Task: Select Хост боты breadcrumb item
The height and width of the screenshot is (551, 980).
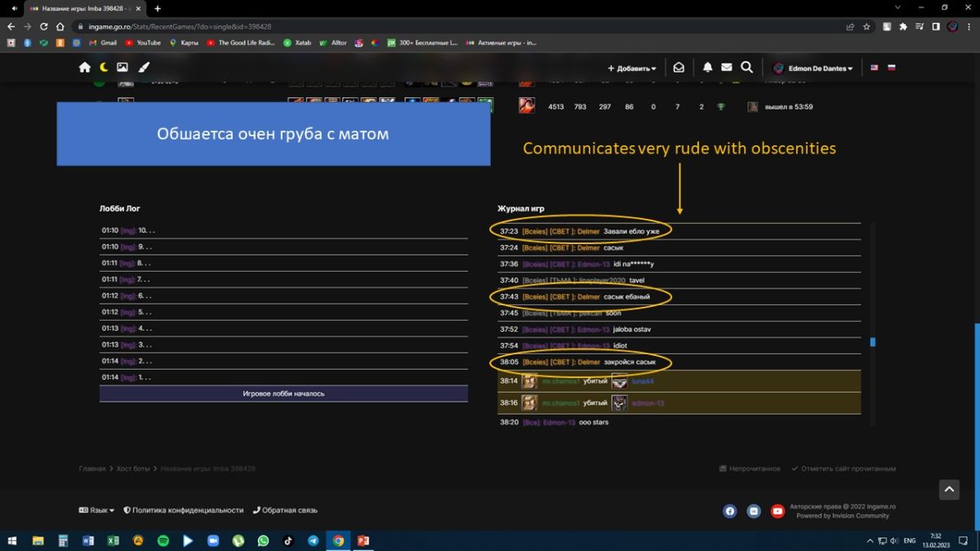Action: [x=134, y=469]
